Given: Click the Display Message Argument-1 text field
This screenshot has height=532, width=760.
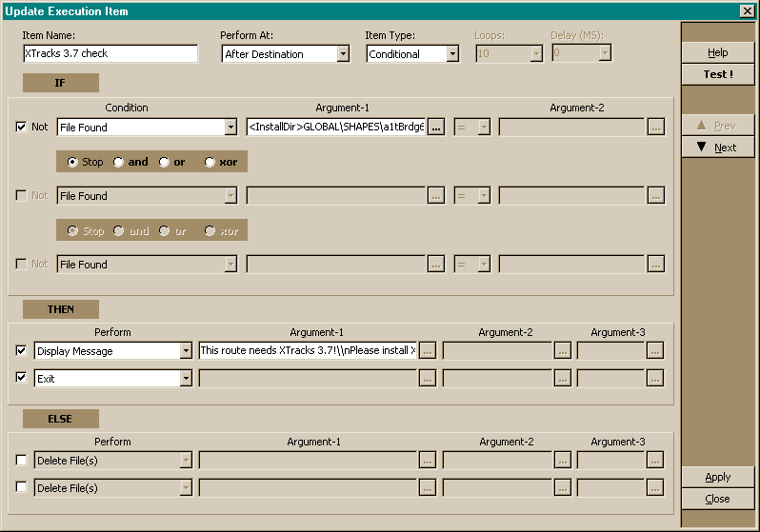Looking at the screenshot, I should (x=308, y=351).
